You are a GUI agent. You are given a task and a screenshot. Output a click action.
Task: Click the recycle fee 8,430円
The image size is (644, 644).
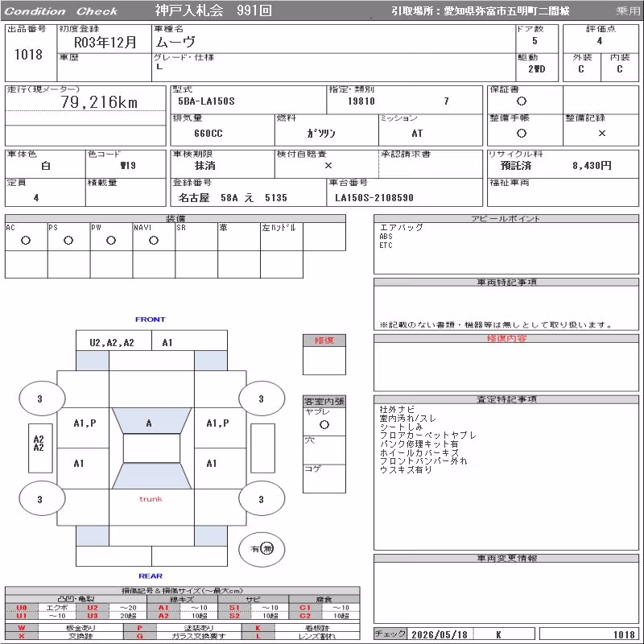[x=592, y=166]
